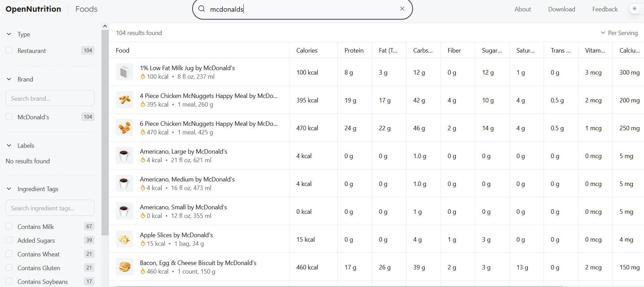This screenshot has height=287, width=644.
Task: Click flame icon beside 460 kcal
Action: point(143,271)
